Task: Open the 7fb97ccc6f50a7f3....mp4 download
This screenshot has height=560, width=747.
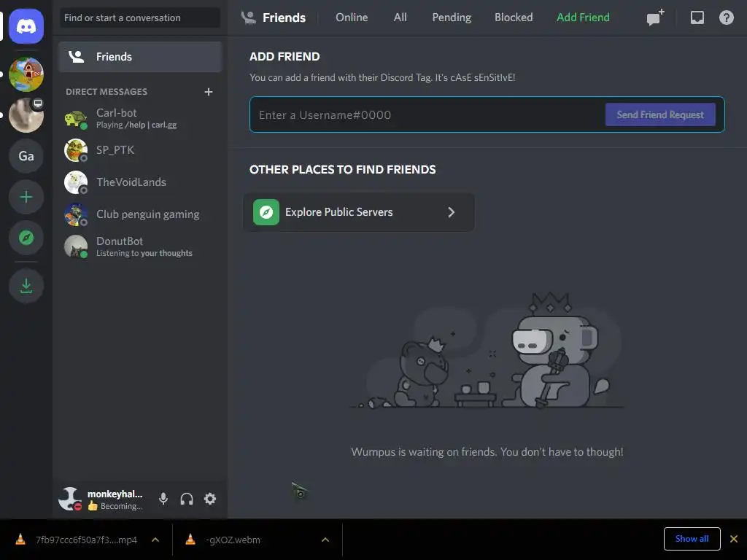Action: [86, 540]
